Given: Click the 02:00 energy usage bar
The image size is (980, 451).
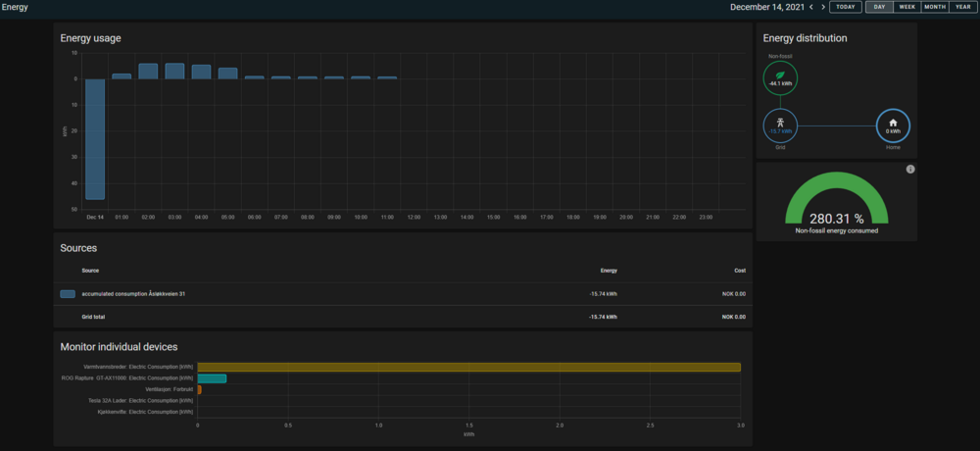Looking at the screenshot, I should click(148, 71).
